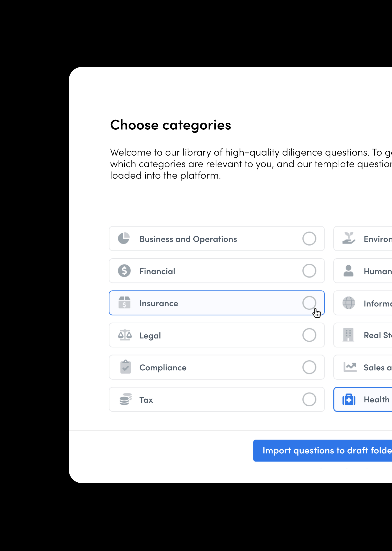392x551 pixels.
Task: Click the Legal scales icon
Action: click(125, 335)
